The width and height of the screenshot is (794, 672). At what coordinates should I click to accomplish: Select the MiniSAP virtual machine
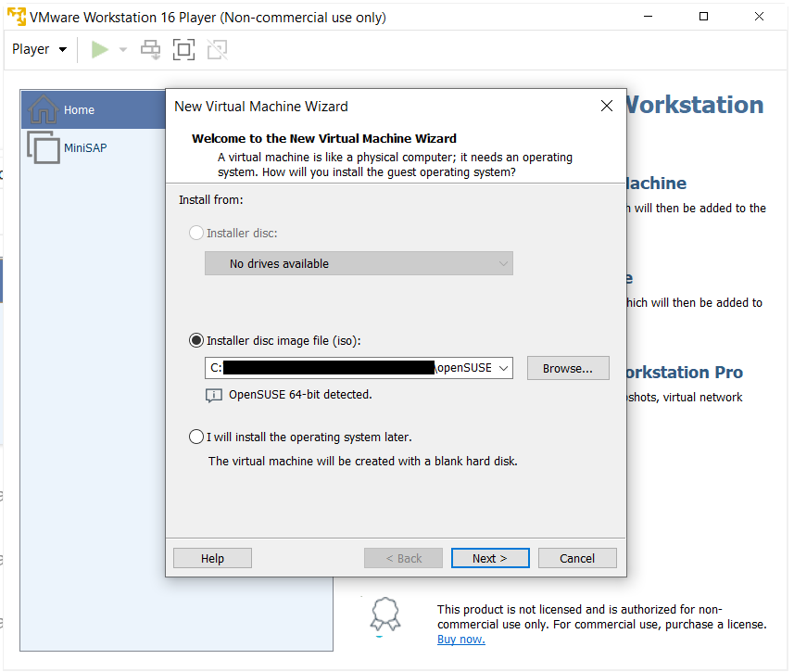pyautogui.click(x=85, y=148)
